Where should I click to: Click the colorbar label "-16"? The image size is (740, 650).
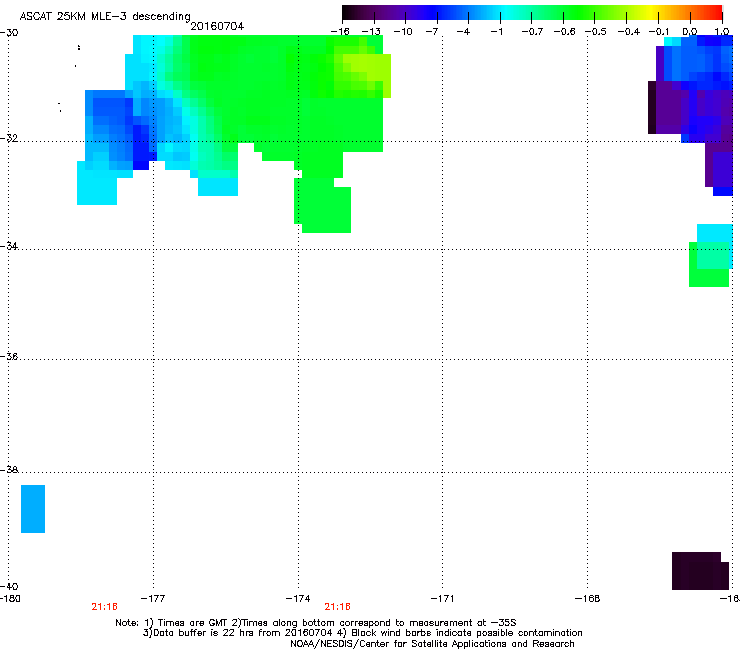(x=340, y=32)
